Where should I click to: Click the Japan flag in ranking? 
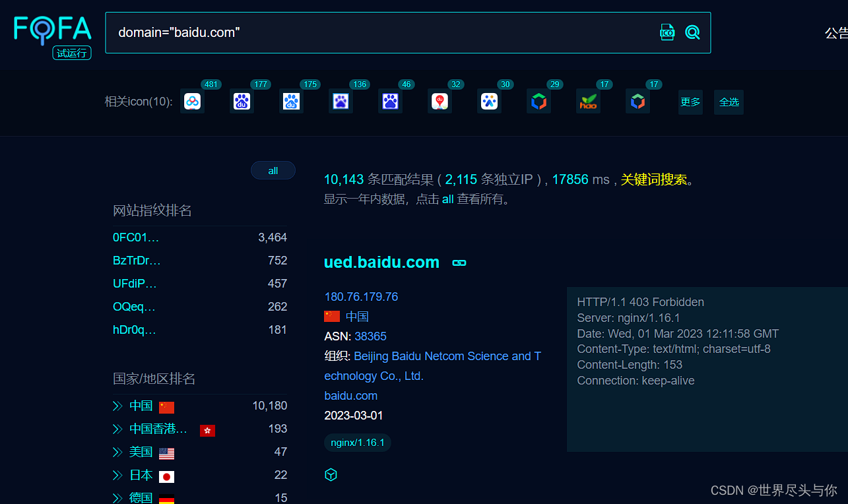pyautogui.click(x=166, y=476)
